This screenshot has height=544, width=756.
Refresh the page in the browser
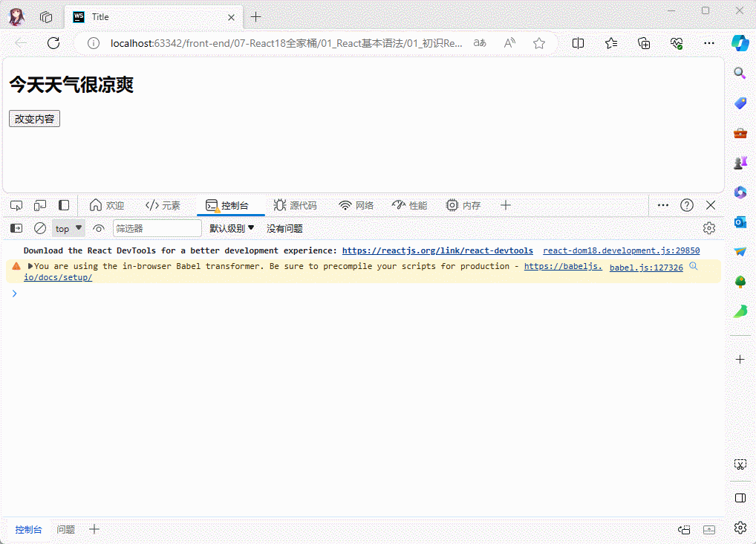point(53,43)
